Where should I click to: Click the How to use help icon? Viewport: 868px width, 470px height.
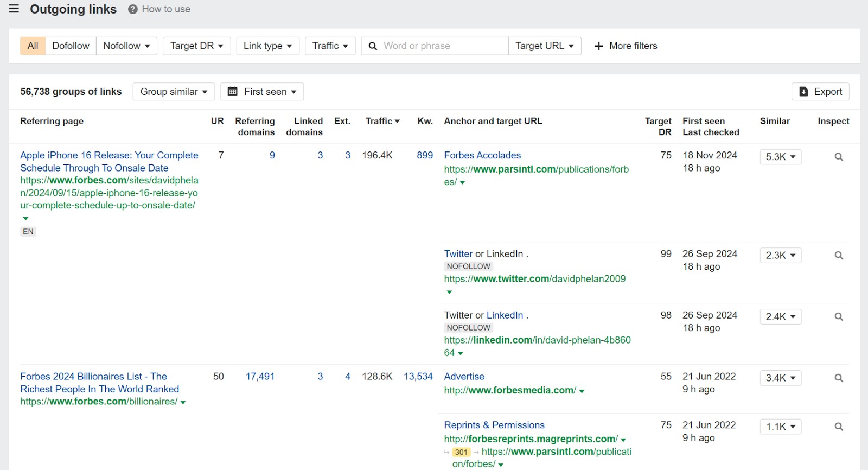[x=133, y=9]
